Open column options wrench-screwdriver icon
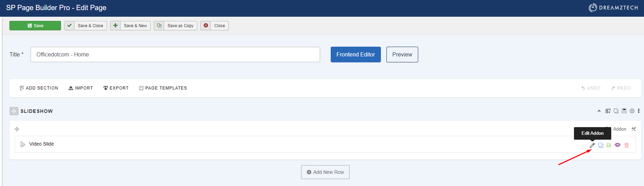644x186 pixels. click(634, 129)
